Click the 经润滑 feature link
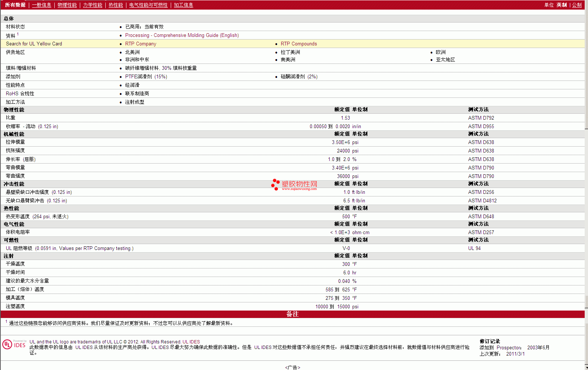Viewport: 588px width, 370px height. pyautogui.click(x=132, y=85)
